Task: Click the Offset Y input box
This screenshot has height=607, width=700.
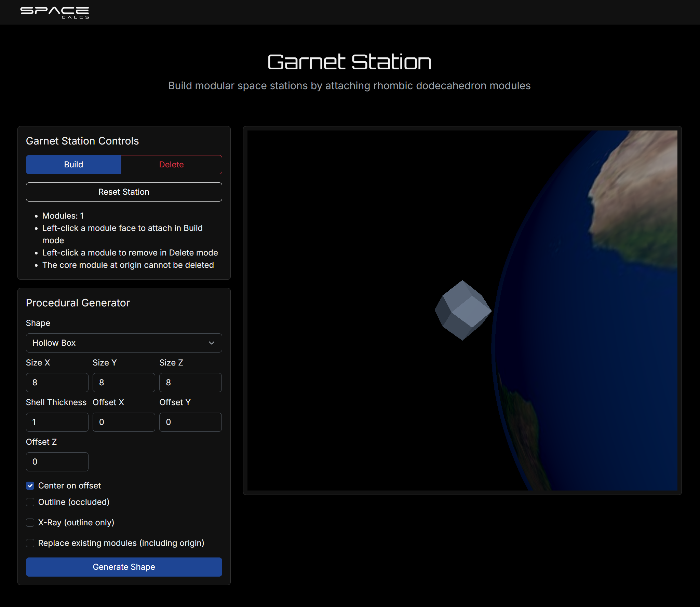Action: pyautogui.click(x=190, y=422)
